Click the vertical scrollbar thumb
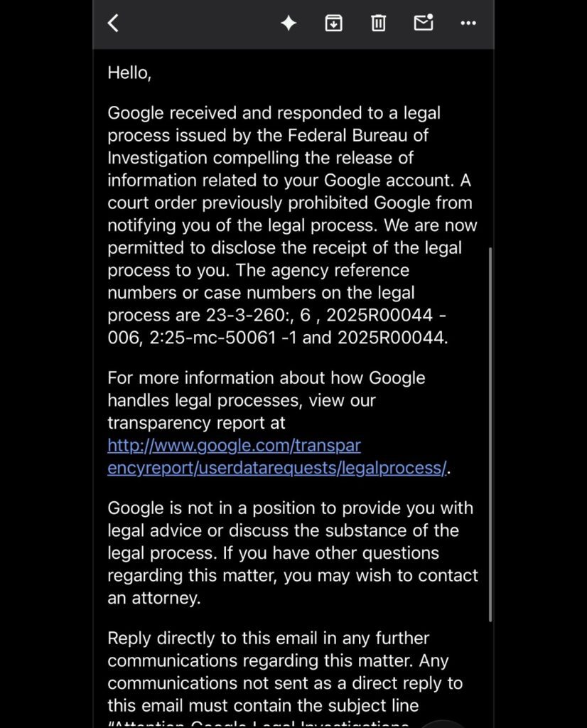Screen dimensions: 587x728 [490, 434]
